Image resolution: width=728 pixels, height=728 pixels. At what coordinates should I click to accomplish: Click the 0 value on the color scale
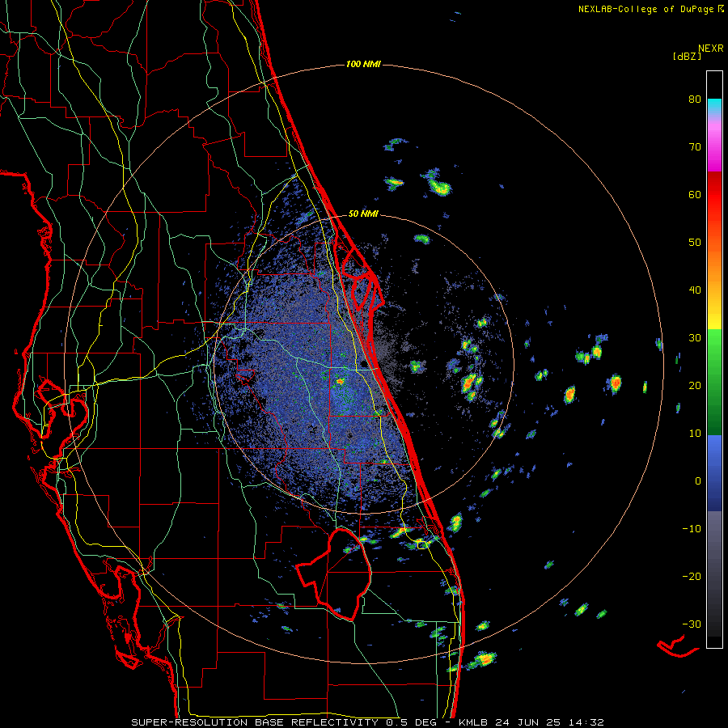(x=698, y=481)
